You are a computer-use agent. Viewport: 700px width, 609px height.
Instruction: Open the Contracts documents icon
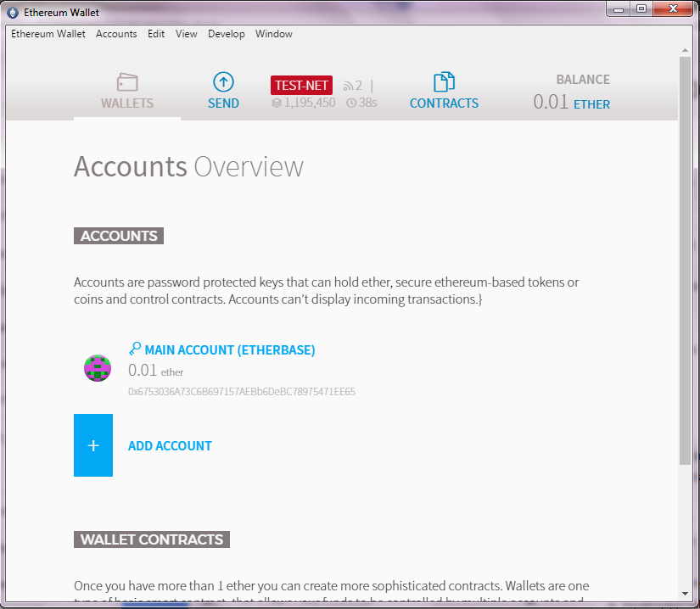click(444, 82)
